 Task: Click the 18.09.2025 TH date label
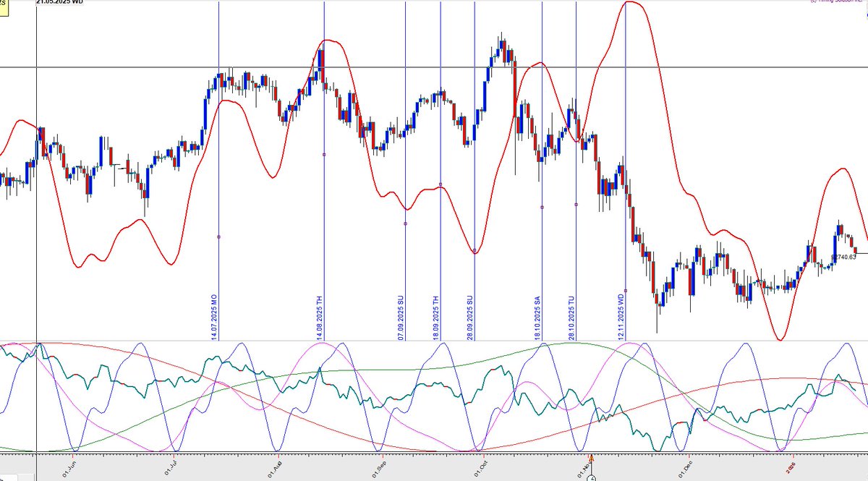[435, 317]
